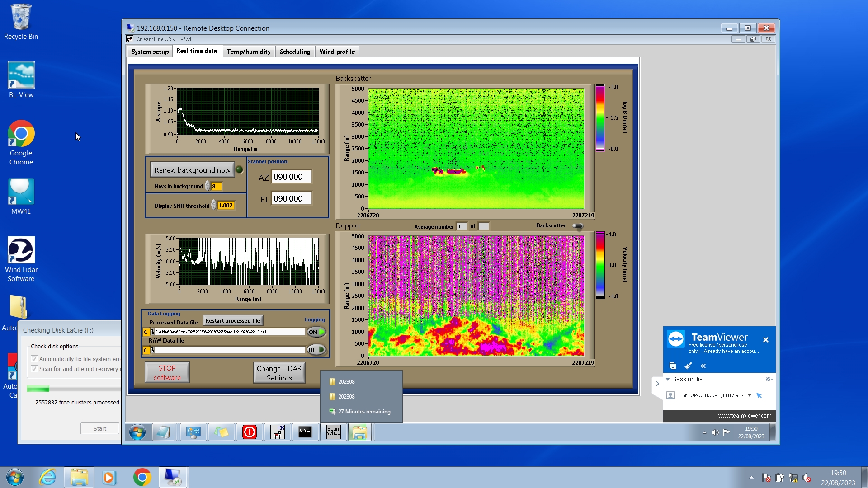This screenshot has width=868, height=488.
Task: Click TeamViewer whiteboard brush icon
Action: click(688, 366)
